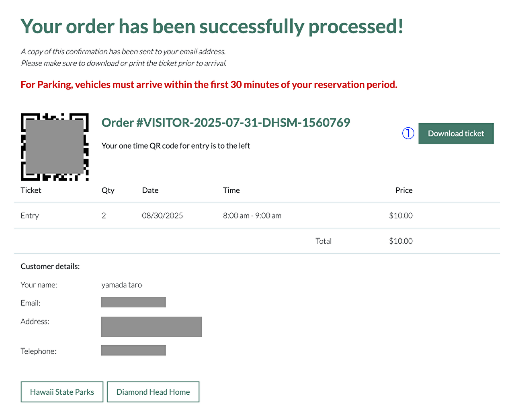Click the Date column header

tap(150, 190)
